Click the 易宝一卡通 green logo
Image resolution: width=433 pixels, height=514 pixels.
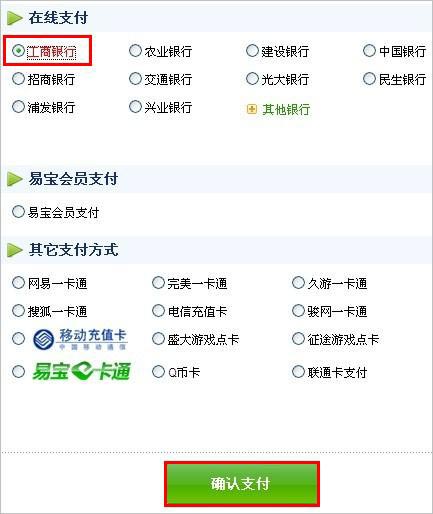pos(81,371)
